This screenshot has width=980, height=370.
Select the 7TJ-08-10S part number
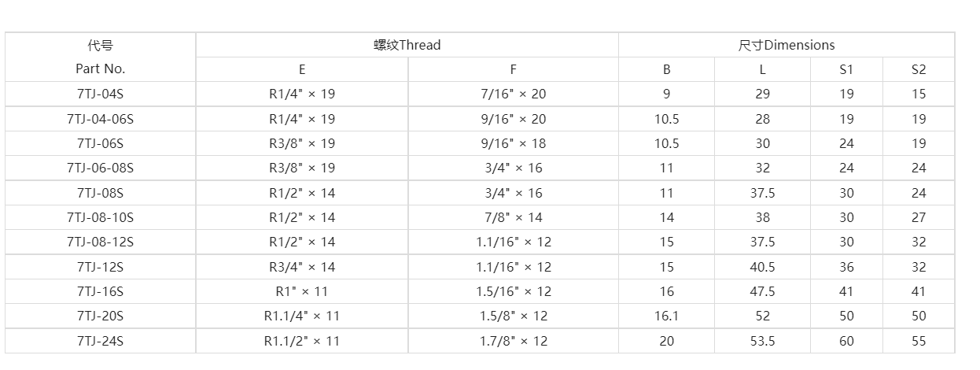pos(101,217)
